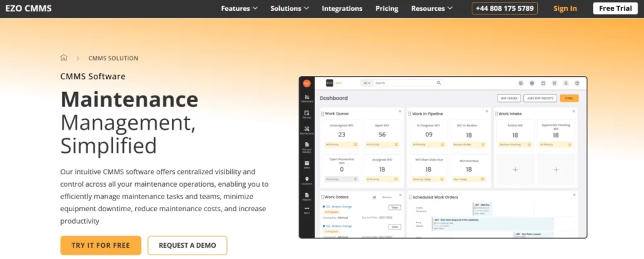Image resolution: width=644 pixels, height=259 pixels.
Task: Click the Sign In link
Action: click(x=565, y=9)
